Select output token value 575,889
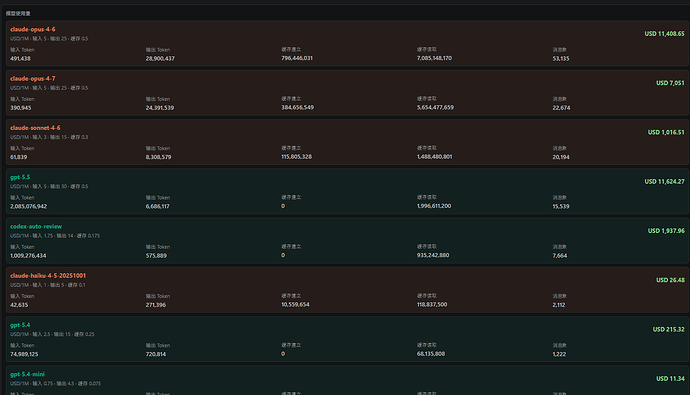This screenshot has width=690, height=395. (x=156, y=256)
